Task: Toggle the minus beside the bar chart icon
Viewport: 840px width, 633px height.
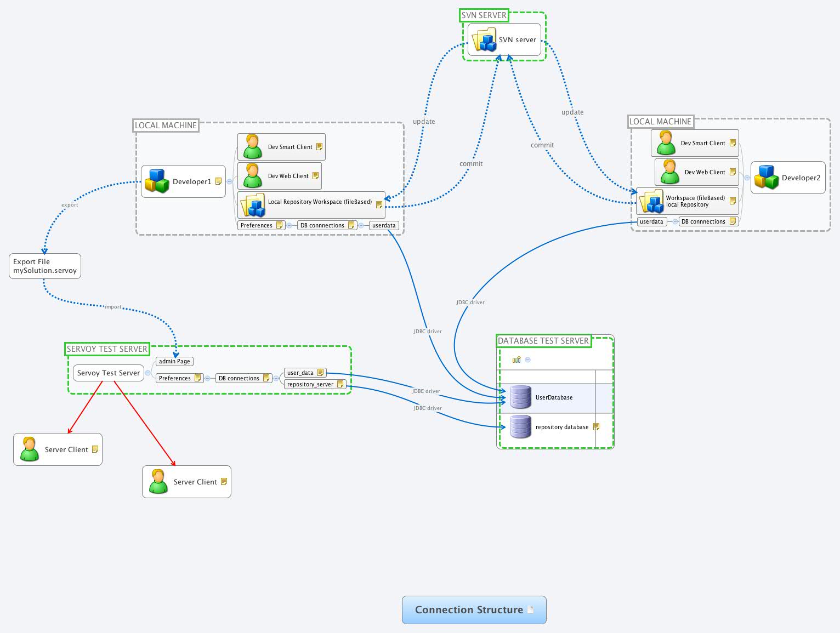Action: click(527, 360)
